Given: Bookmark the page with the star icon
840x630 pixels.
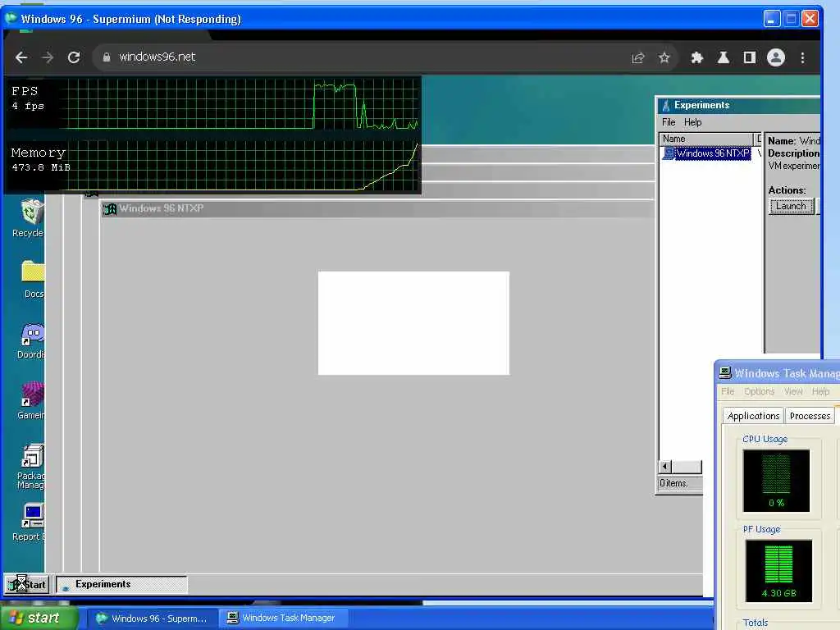Looking at the screenshot, I should click(664, 57).
